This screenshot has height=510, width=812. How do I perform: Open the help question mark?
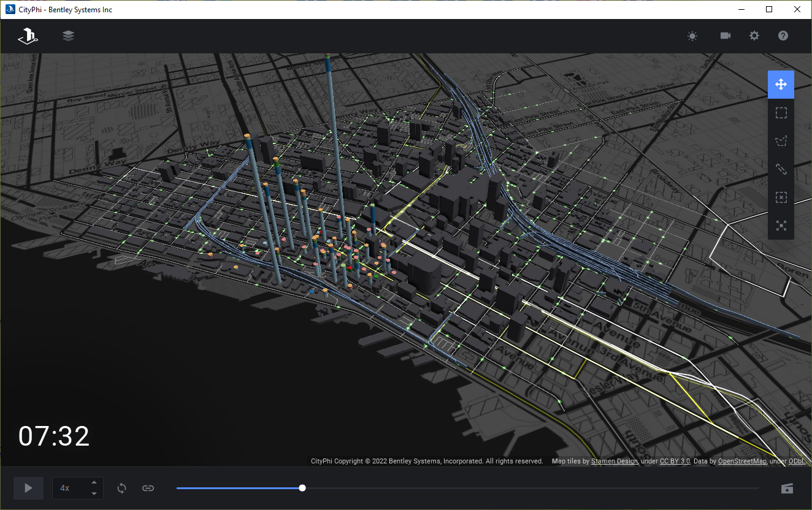pyautogui.click(x=783, y=36)
